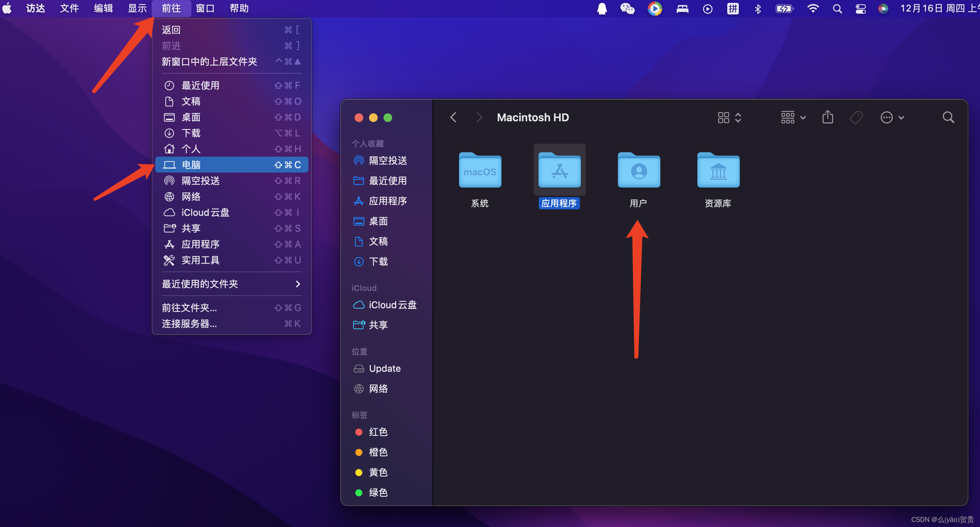Choose 电脑 in the 前往 menu
980x527 pixels.
point(231,165)
